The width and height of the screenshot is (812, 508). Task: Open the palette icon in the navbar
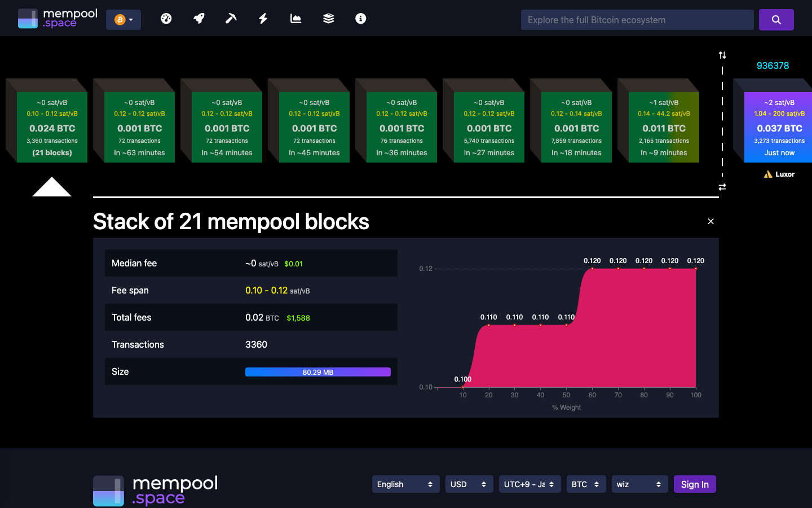point(166,19)
